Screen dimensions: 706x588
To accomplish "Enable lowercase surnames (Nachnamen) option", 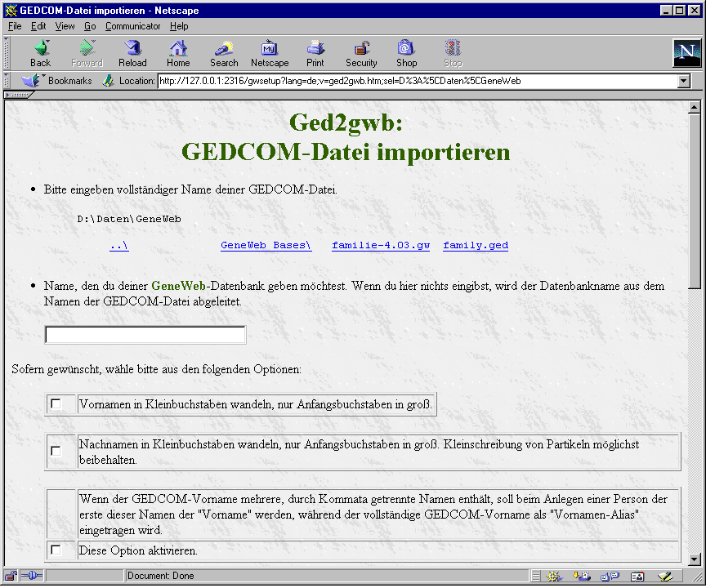I will (x=56, y=451).
